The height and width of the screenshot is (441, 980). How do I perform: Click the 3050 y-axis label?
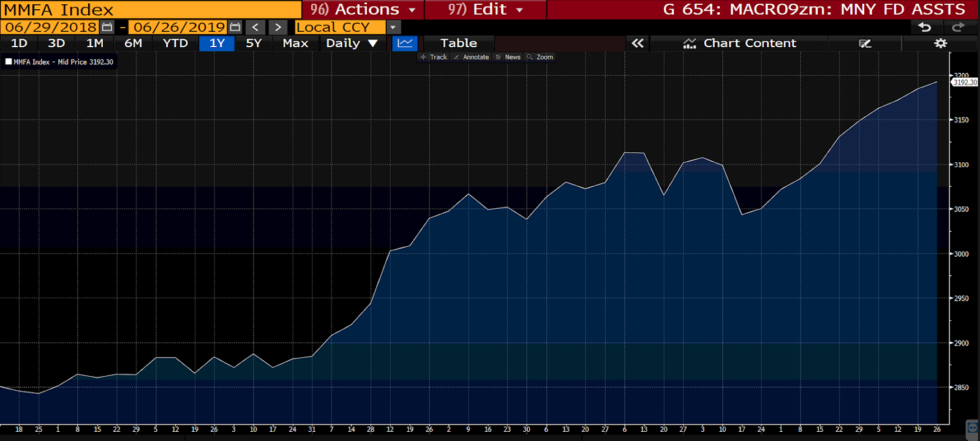pyautogui.click(x=961, y=209)
